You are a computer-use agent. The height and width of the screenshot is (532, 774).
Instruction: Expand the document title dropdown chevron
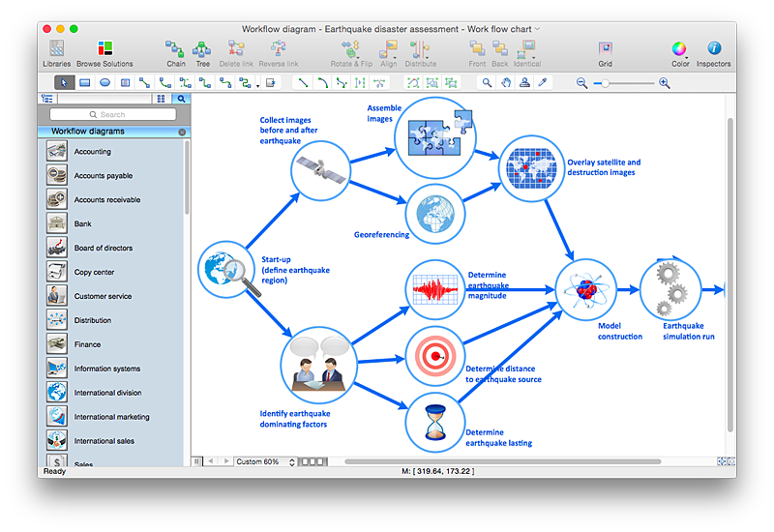coord(538,29)
